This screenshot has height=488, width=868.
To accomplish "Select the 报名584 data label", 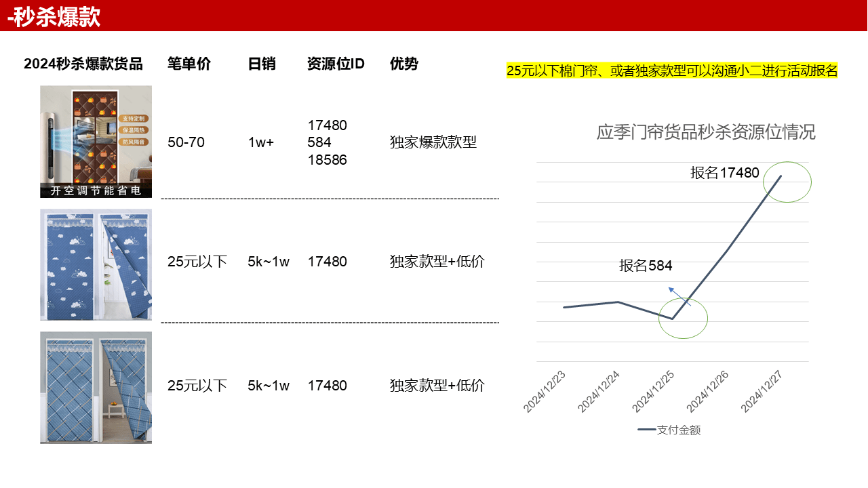I will click(646, 266).
